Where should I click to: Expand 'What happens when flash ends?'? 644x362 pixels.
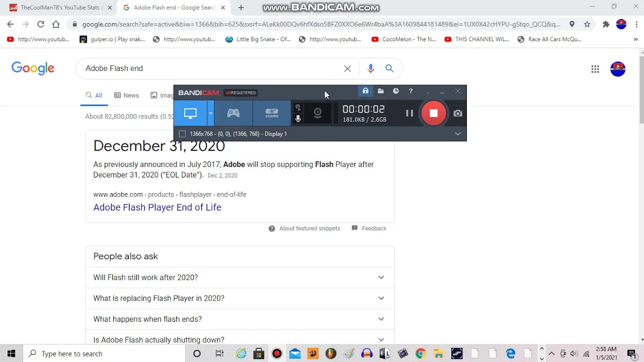[x=240, y=319]
